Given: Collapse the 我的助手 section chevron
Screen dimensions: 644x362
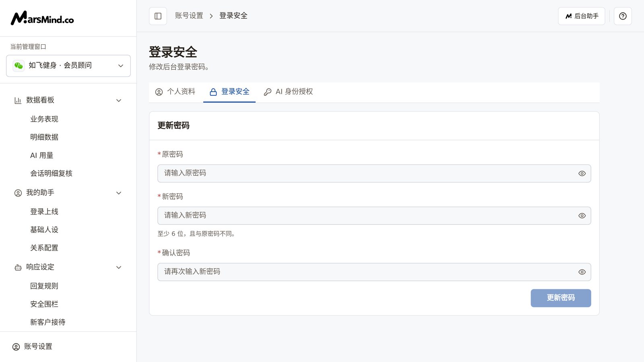Looking at the screenshot, I should [x=119, y=193].
